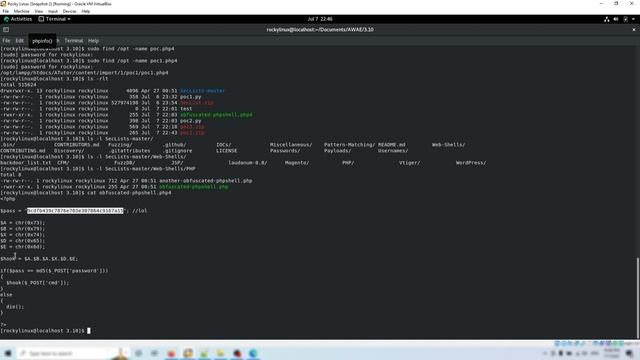Click the Miscellaneous/ directory entry
The width and height of the screenshot is (640, 360).
pyautogui.click(x=291, y=144)
